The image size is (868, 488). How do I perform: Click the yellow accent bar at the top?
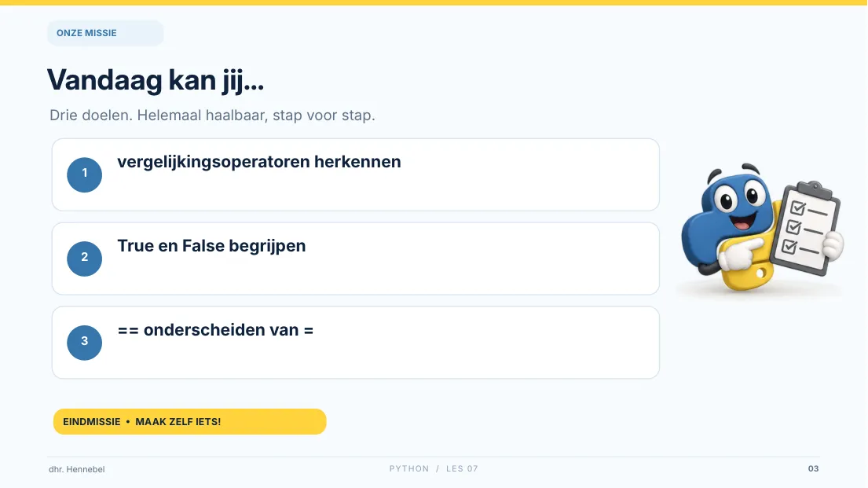click(x=434, y=3)
